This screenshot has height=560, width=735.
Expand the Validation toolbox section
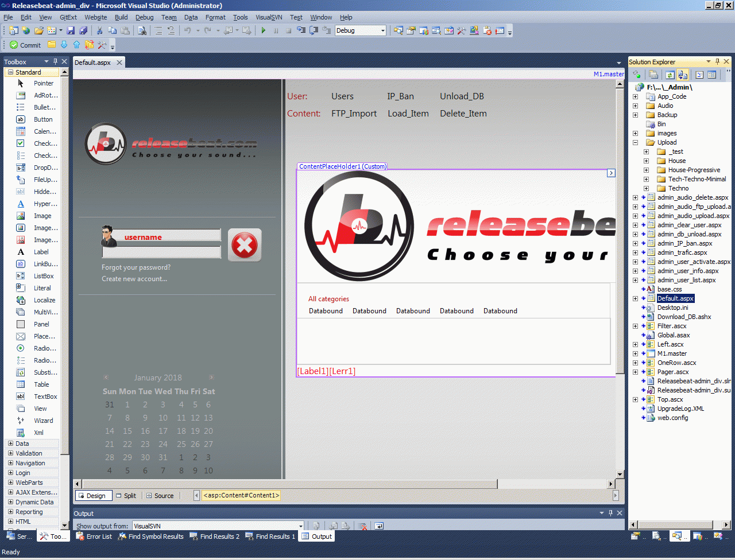coord(10,453)
